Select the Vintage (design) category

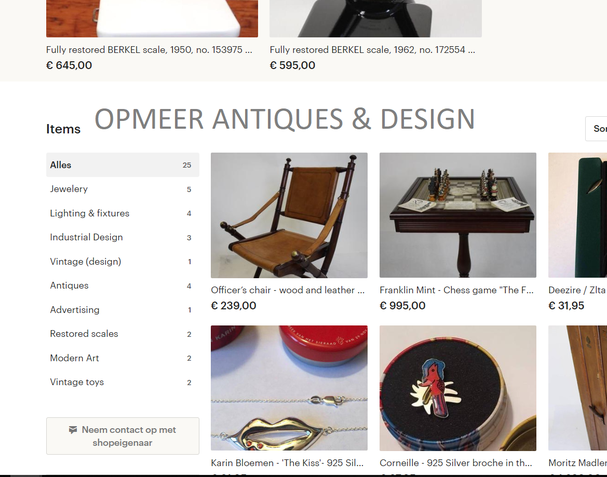[123, 262]
